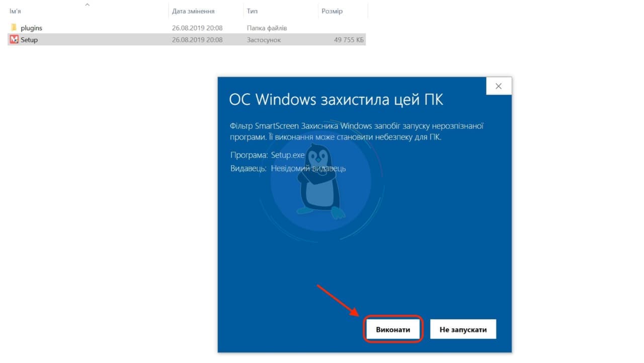Close the SmartScreen dialog with X
The width and height of the screenshot is (644, 363).
click(x=499, y=86)
